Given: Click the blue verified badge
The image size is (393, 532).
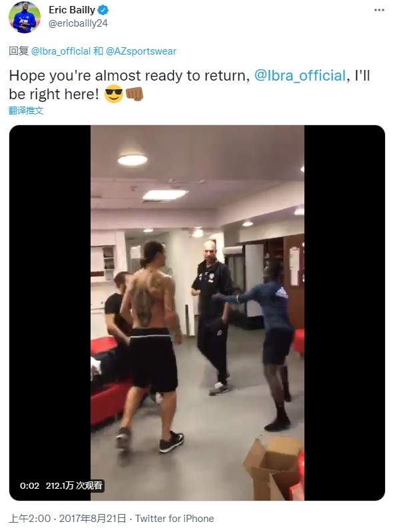Looking at the screenshot, I should pos(103,10).
